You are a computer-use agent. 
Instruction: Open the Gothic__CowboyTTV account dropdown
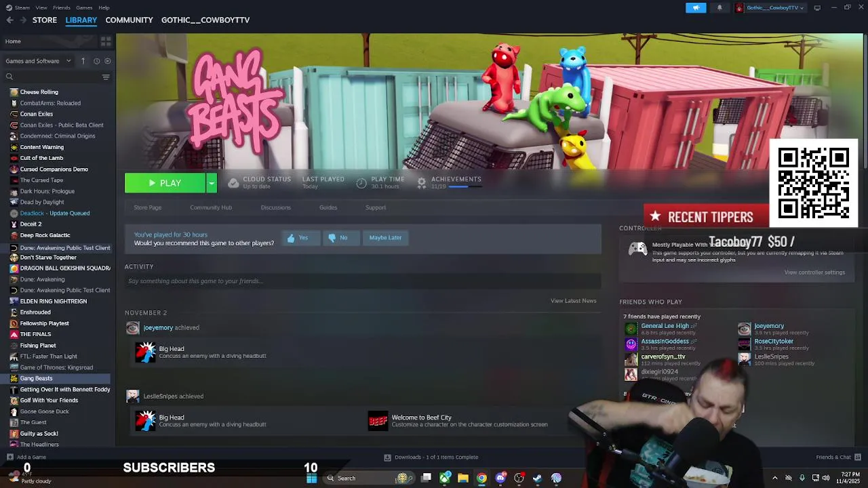coord(770,7)
